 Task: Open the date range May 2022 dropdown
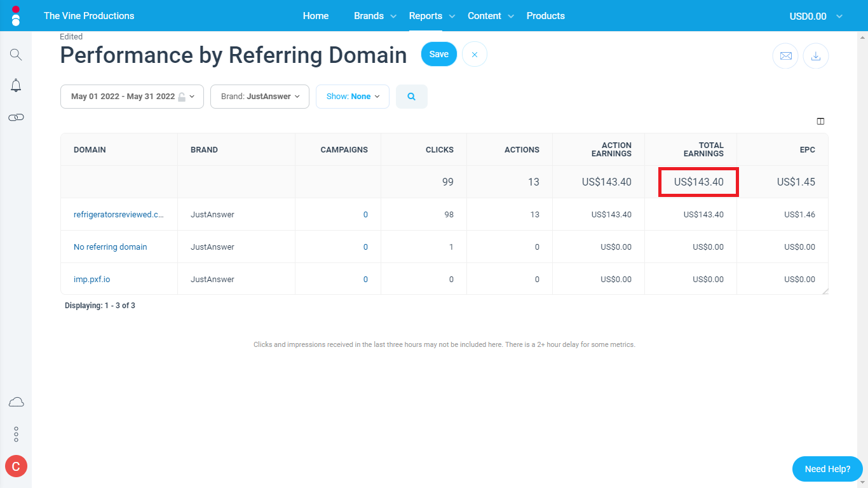[x=132, y=97]
